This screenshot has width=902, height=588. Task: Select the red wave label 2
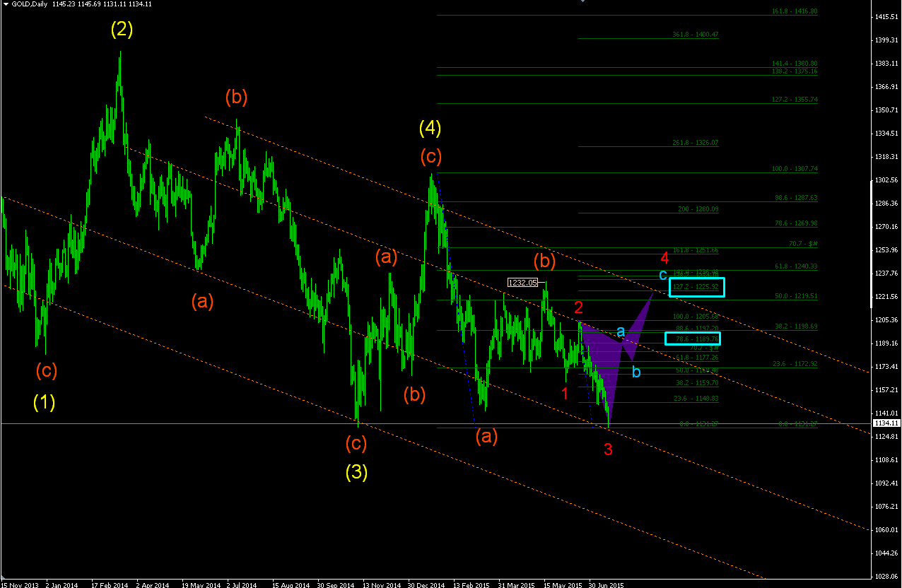[x=578, y=307]
